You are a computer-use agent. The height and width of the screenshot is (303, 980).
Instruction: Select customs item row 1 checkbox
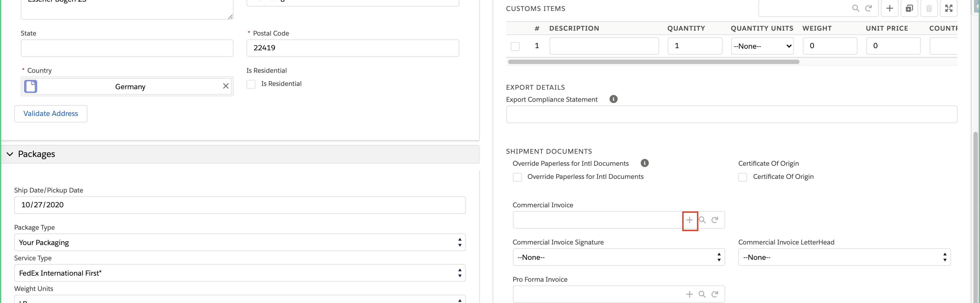[x=515, y=46]
